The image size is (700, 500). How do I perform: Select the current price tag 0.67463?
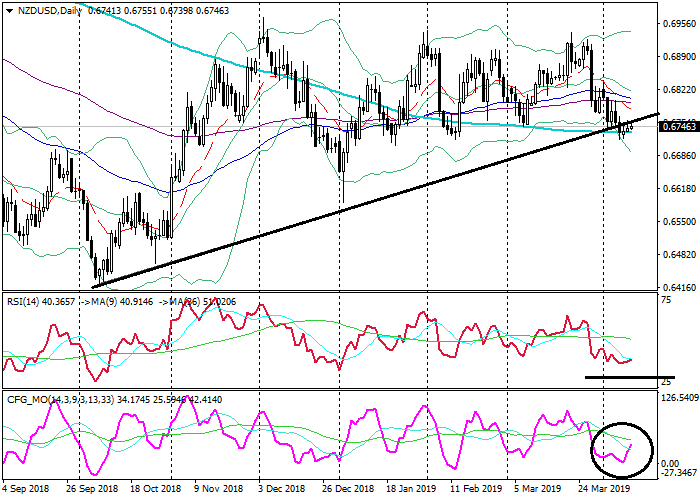(679, 126)
